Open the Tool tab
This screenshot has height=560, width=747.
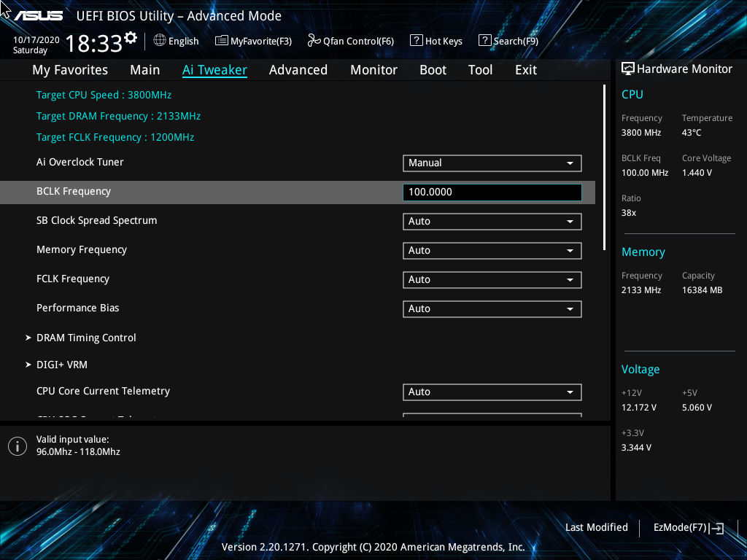click(x=480, y=70)
